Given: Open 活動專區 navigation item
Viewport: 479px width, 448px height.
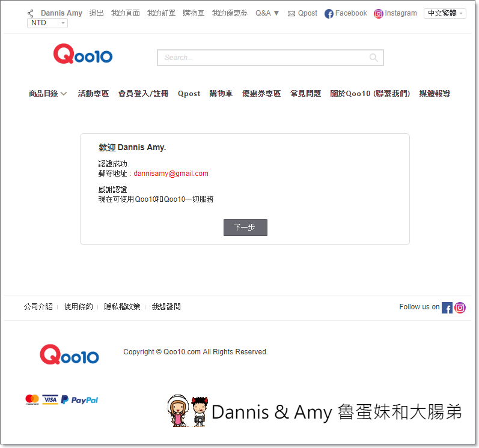Looking at the screenshot, I should [x=93, y=94].
